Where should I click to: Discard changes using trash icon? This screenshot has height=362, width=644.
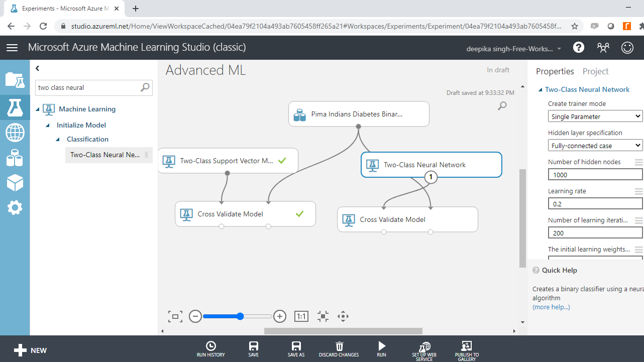click(x=339, y=349)
